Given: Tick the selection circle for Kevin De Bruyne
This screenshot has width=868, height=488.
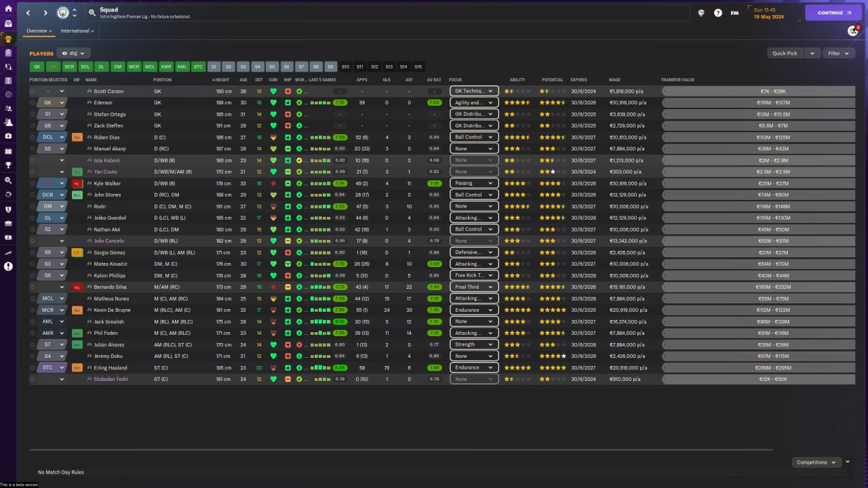Looking at the screenshot, I should pos(32,310).
